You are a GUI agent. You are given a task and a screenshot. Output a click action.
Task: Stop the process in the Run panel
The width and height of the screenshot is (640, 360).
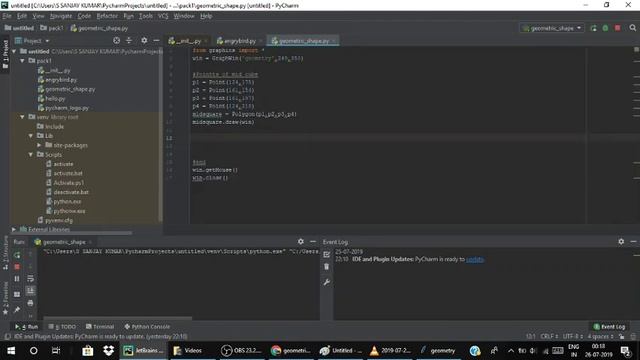point(17,267)
